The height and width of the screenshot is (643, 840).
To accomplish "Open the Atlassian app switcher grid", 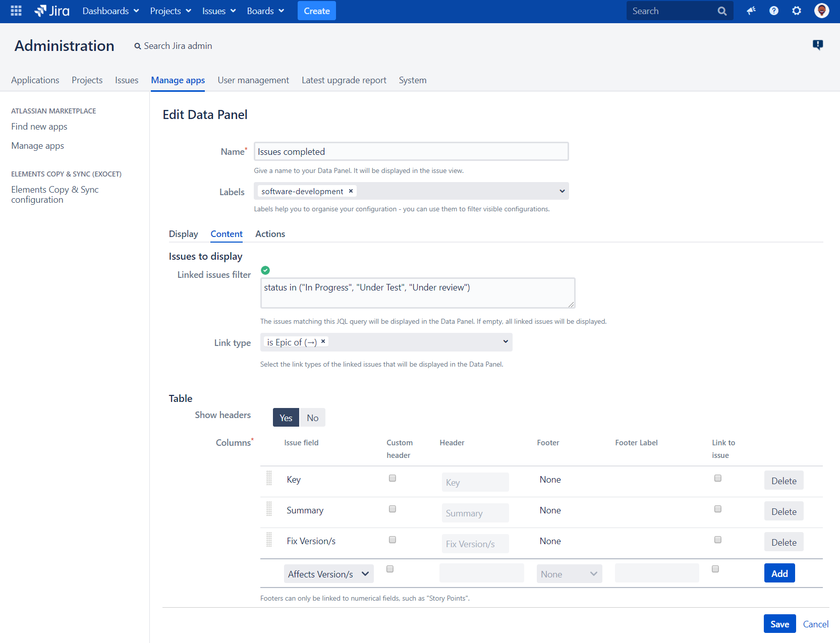I will click(15, 11).
